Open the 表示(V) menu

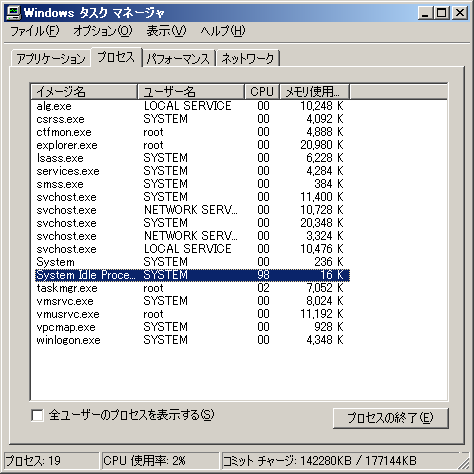(166, 31)
